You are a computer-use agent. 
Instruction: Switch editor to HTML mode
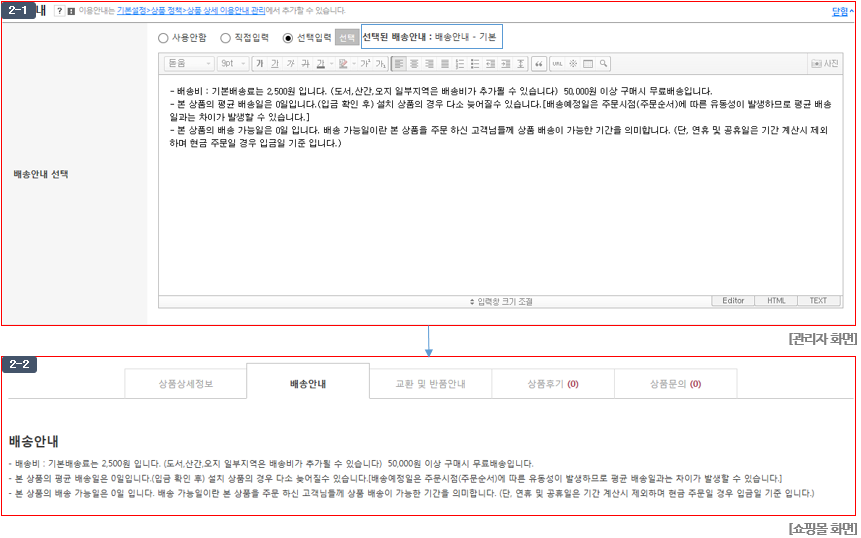click(x=776, y=301)
